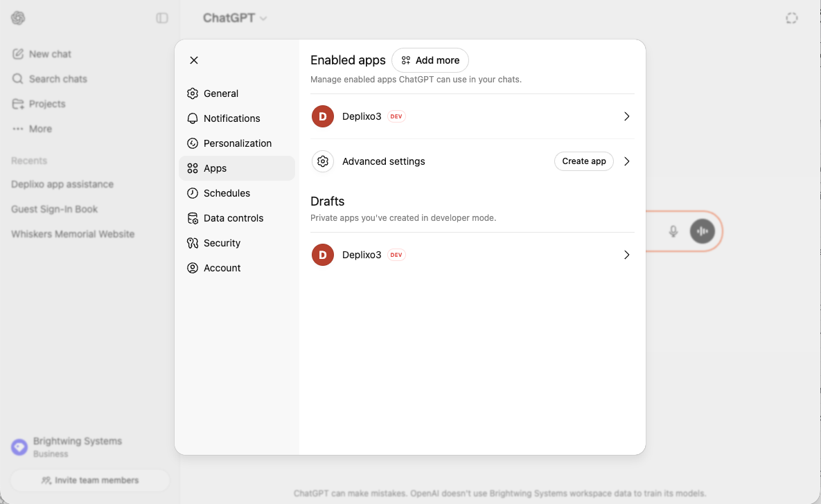Click Deplixo3 avatar in Drafts
821x504 pixels.
click(323, 255)
